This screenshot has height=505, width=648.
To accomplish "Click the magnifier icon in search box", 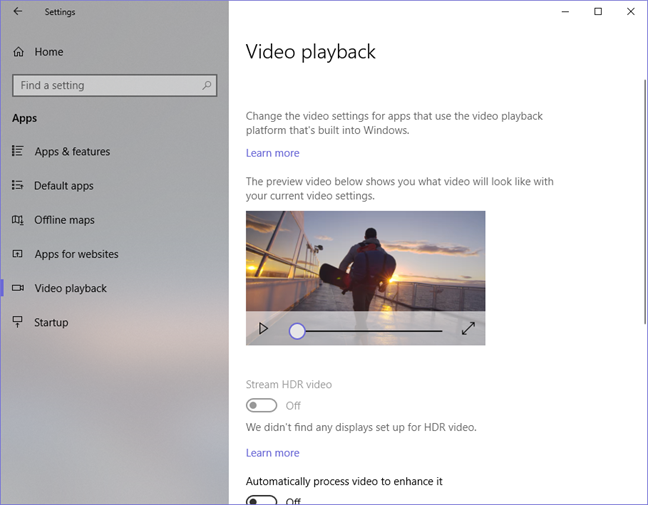I will [x=207, y=85].
